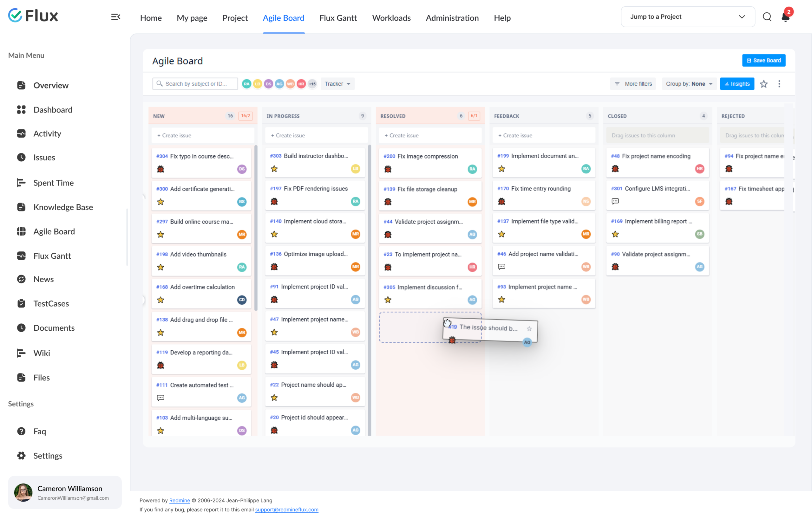Viewport: 812px width, 519px height.
Task: Click the IN PROGRESS column scrollbar
Action: tap(370, 290)
